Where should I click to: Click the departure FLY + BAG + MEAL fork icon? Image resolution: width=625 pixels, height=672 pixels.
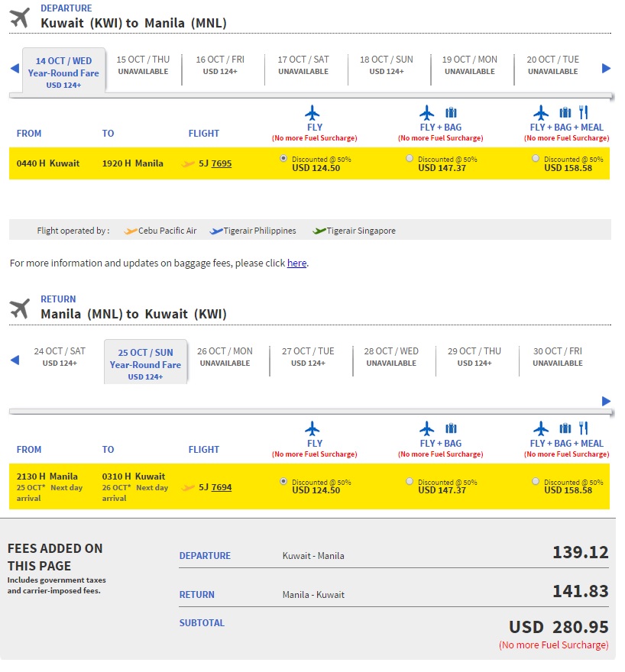click(x=583, y=112)
